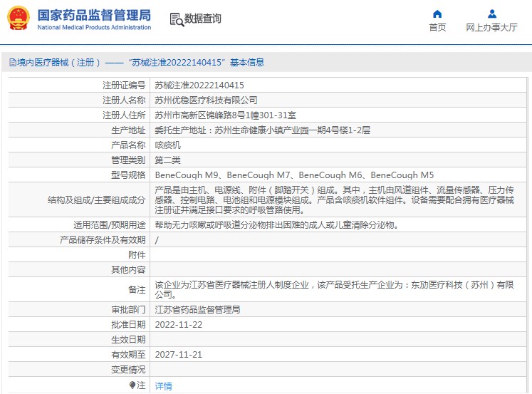
Task: Click the 结构及组成/主要组成成分 row label
Action: 96,200
